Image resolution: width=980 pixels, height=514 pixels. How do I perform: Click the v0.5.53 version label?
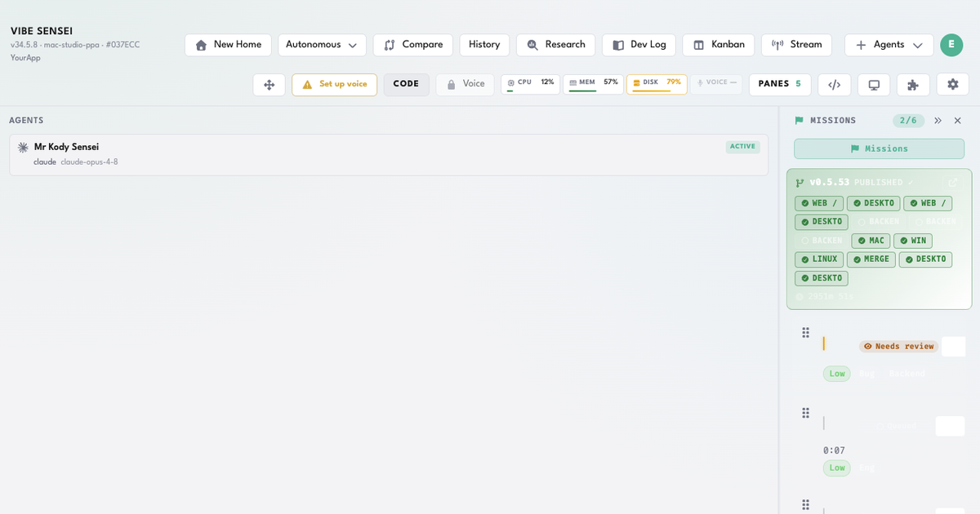click(830, 183)
